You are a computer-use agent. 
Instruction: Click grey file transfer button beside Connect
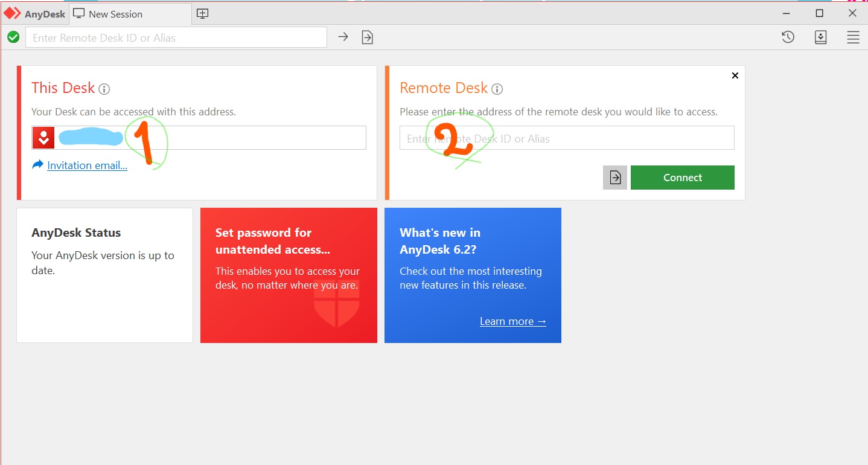[x=615, y=178]
